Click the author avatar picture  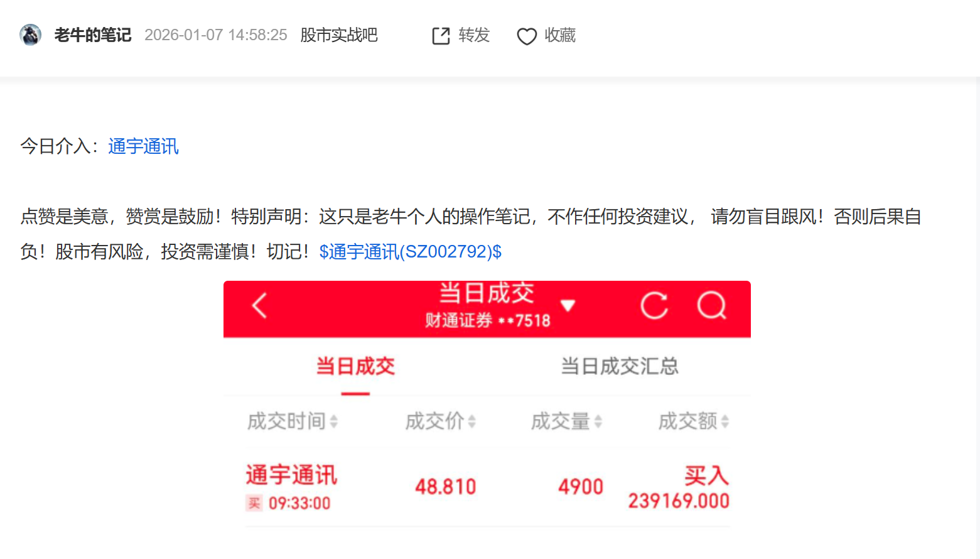(x=30, y=35)
